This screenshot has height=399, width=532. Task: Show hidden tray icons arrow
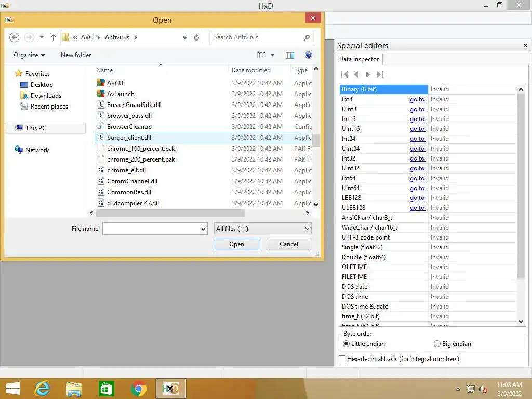tap(458, 389)
